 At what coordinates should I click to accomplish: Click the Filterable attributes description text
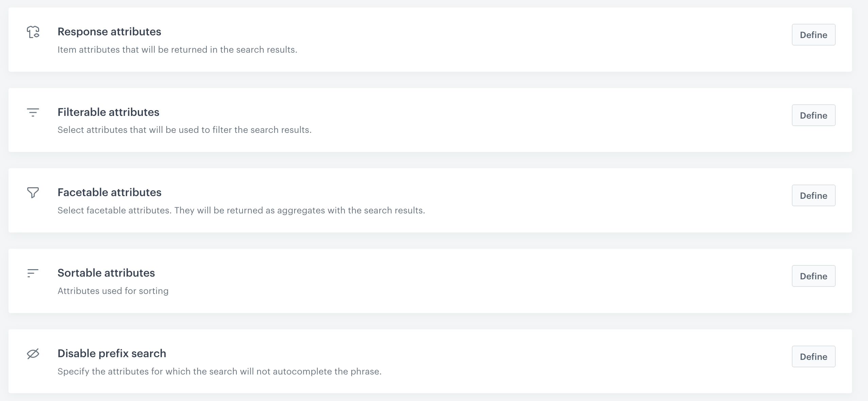point(185,130)
